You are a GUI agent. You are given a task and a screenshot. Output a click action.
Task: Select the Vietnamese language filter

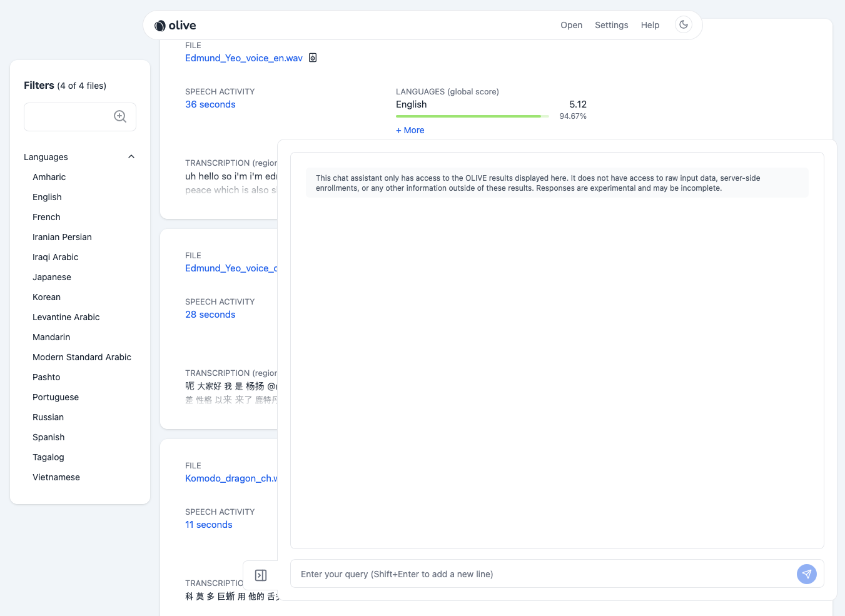(56, 477)
